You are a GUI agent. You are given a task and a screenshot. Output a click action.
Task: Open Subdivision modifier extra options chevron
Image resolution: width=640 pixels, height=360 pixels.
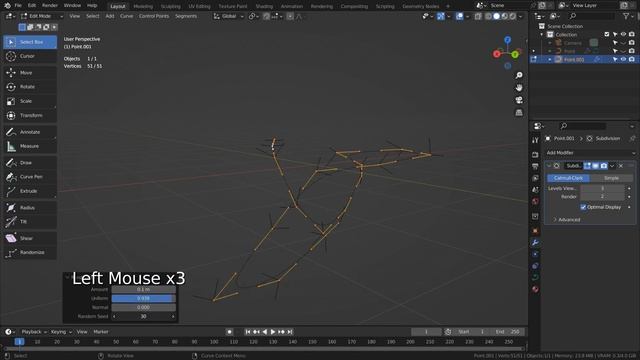(x=612, y=166)
